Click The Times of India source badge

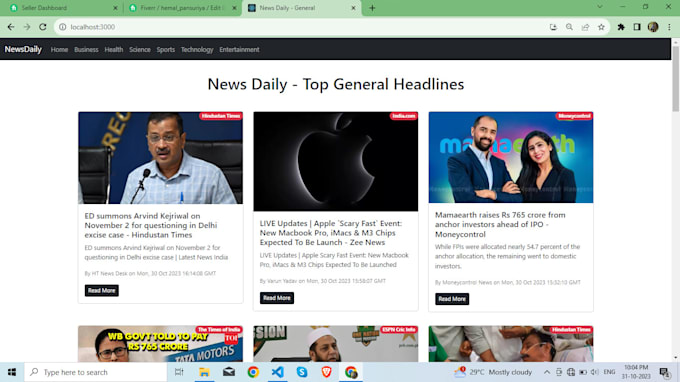tap(219, 330)
